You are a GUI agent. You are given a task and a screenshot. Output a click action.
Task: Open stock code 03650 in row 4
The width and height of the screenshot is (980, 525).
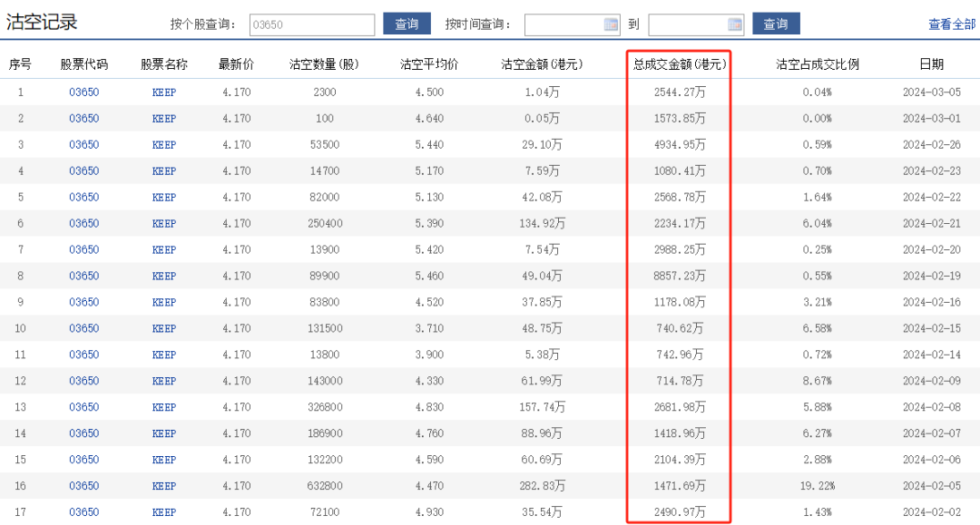pyautogui.click(x=83, y=170)
